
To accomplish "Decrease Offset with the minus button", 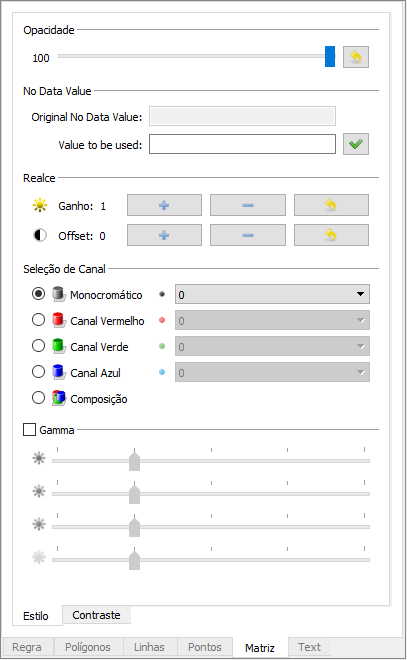I will pos(248,235).
